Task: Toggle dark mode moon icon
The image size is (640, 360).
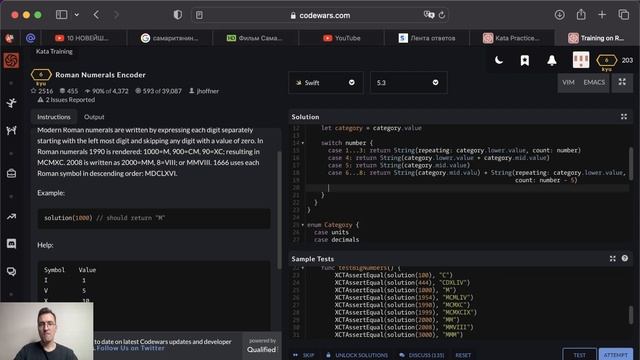Action: 499,60
